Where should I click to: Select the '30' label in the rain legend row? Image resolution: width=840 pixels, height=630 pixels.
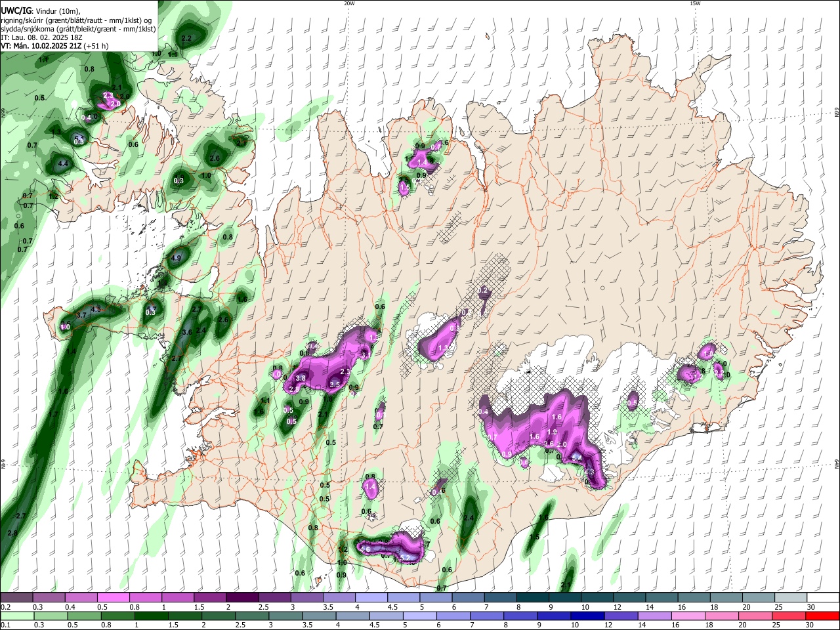[808, 625]
